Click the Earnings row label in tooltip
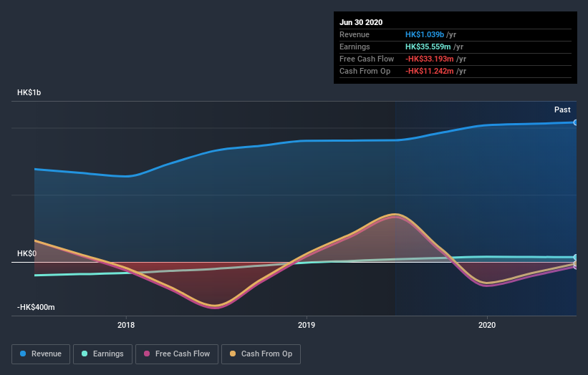Screen dimensions: 588x375 click(355, 47)
